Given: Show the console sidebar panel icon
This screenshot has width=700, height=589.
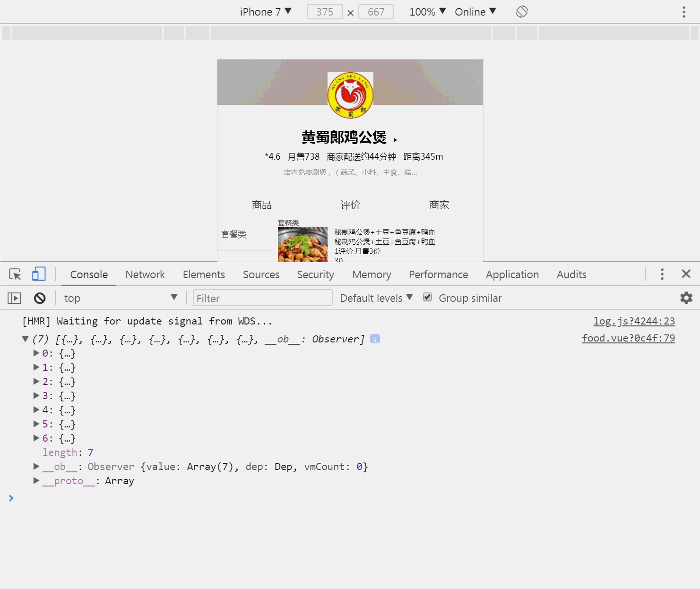Looking at the screenshot, I should pyautogui.click(x=14, y=298).
